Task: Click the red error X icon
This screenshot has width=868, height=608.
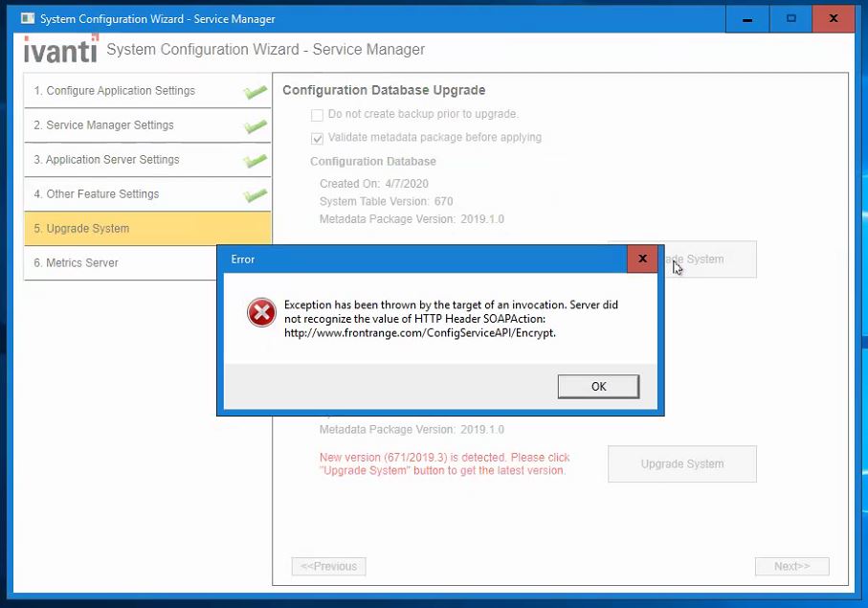Action: click(261, 313)
